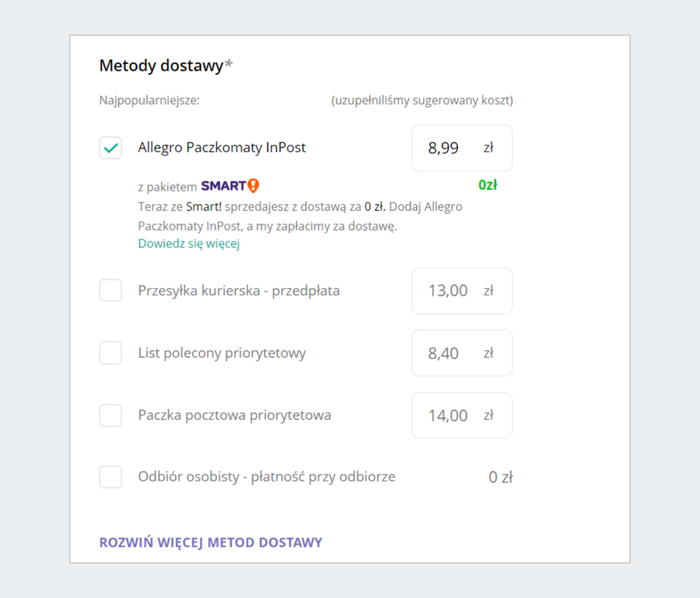Select Paczka pocztowa priorytetowa checkbox
The image size is (700, 598).
(111, 415)
